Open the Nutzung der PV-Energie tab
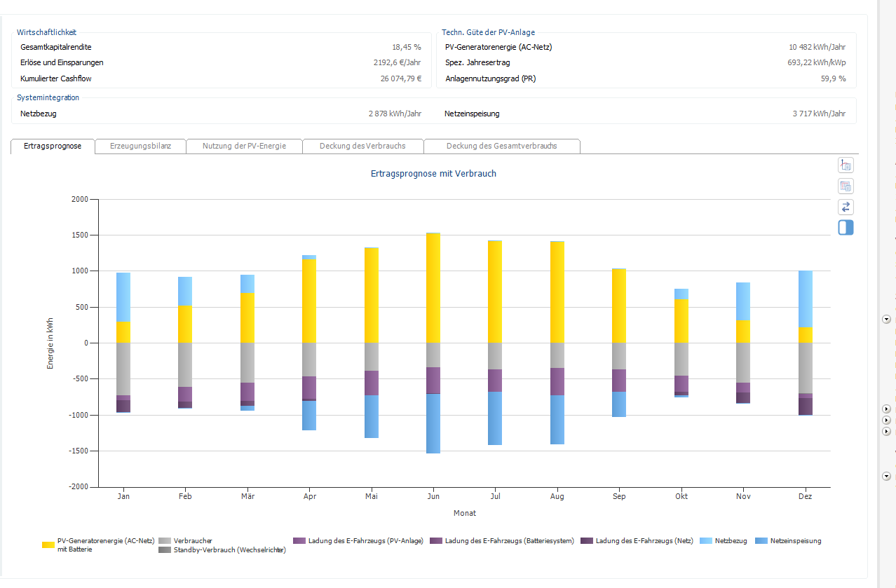This screenshot has height=588, width=896. click(244, 146)
